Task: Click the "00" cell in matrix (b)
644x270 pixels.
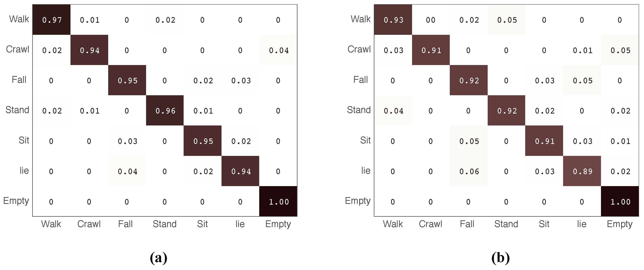Action: point(431,20)
